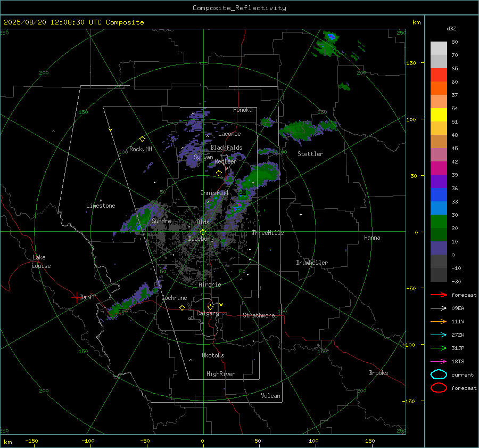Select the bright yellow 51-54 dBZ swatch
The width and height of the screenshot is (479, 448).
439,115
